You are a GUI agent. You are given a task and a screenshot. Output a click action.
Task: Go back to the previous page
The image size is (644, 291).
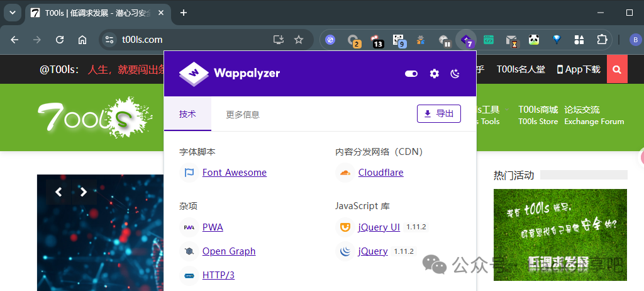(x=15, y=40)
